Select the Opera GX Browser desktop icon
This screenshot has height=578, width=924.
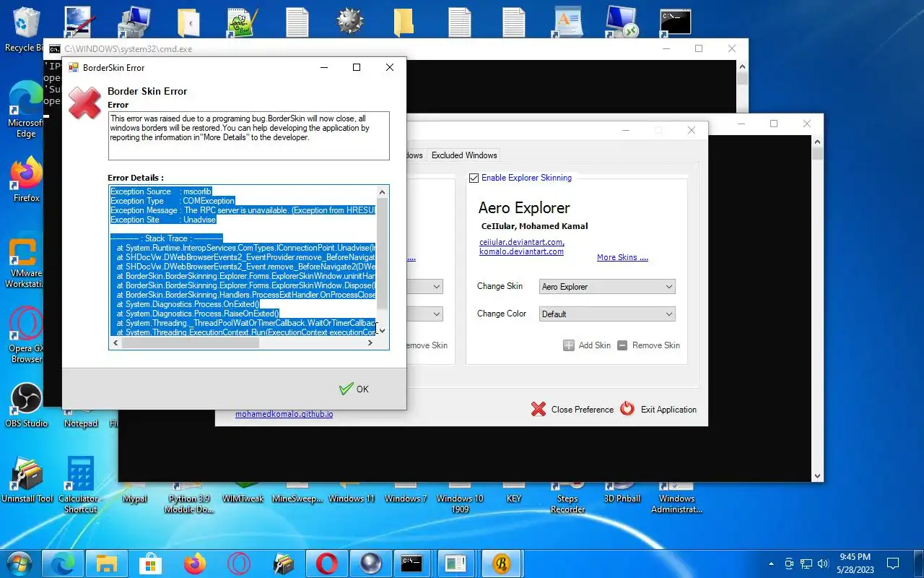25,335
